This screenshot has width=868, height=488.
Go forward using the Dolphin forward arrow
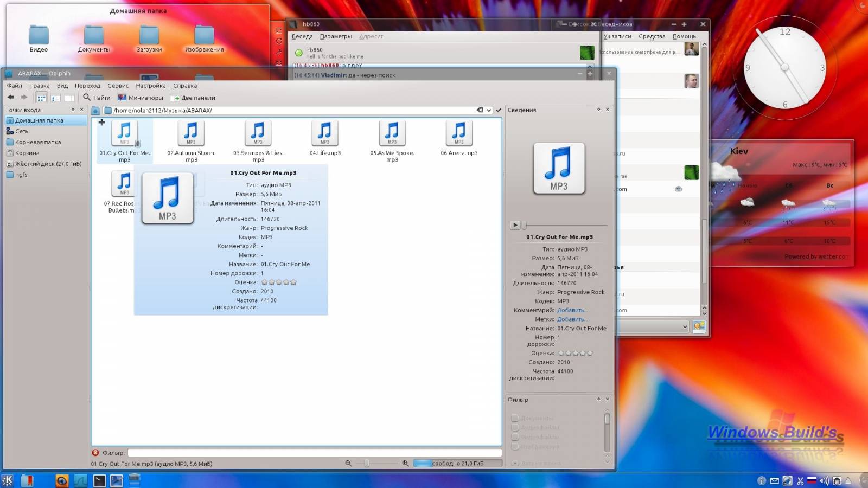tap(24, 98)
